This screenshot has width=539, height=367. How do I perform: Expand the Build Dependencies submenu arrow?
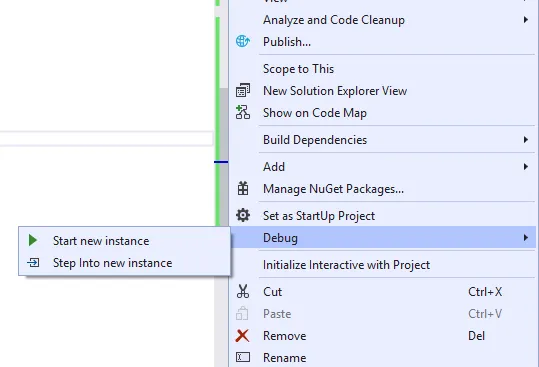526,140
